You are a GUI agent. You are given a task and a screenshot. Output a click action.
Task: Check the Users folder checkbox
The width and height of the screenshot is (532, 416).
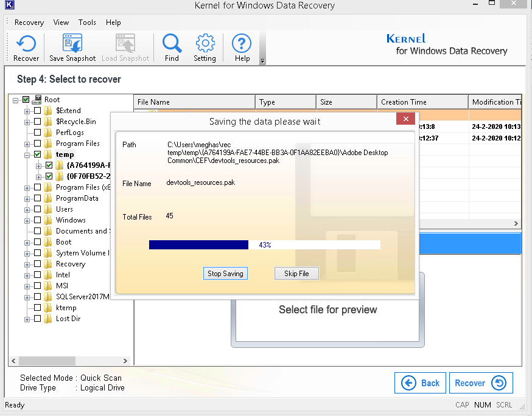(38, 209)
